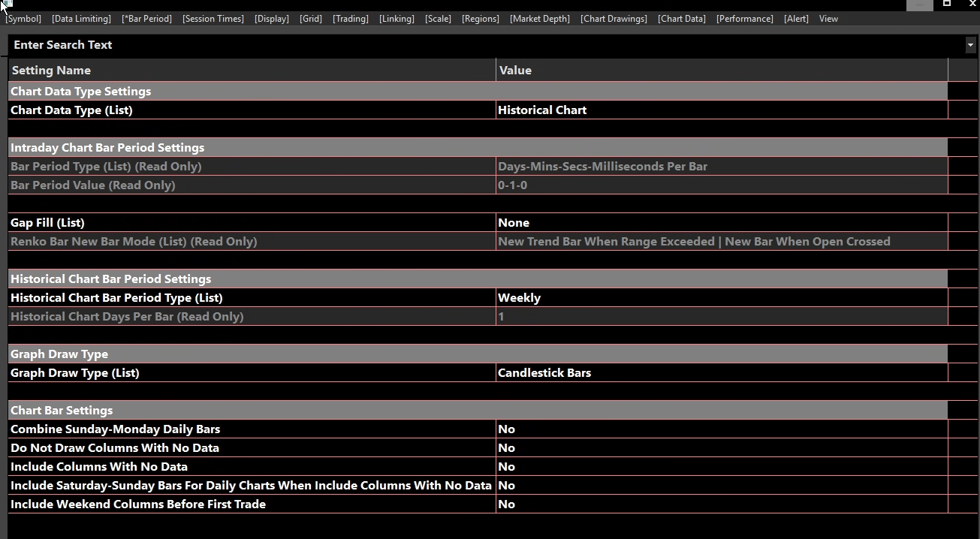The height and width of the screenshot is (539, 980).
Task: Open the [Session Times] tab
Action: click(x=213, y=19)
